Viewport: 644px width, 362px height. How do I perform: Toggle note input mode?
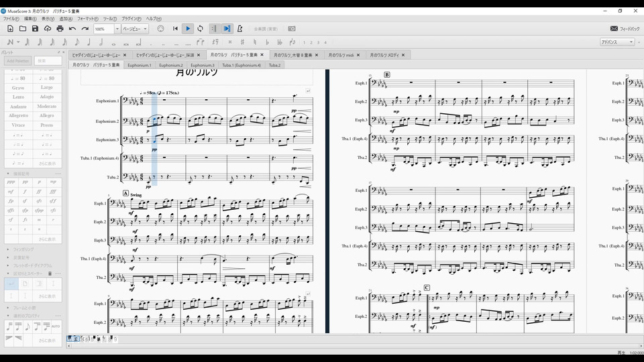tap(10, 42)
